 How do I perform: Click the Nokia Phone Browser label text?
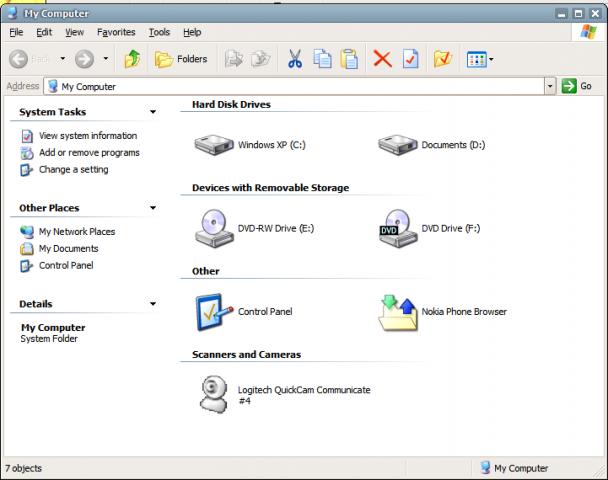click(x=464, y=312)
